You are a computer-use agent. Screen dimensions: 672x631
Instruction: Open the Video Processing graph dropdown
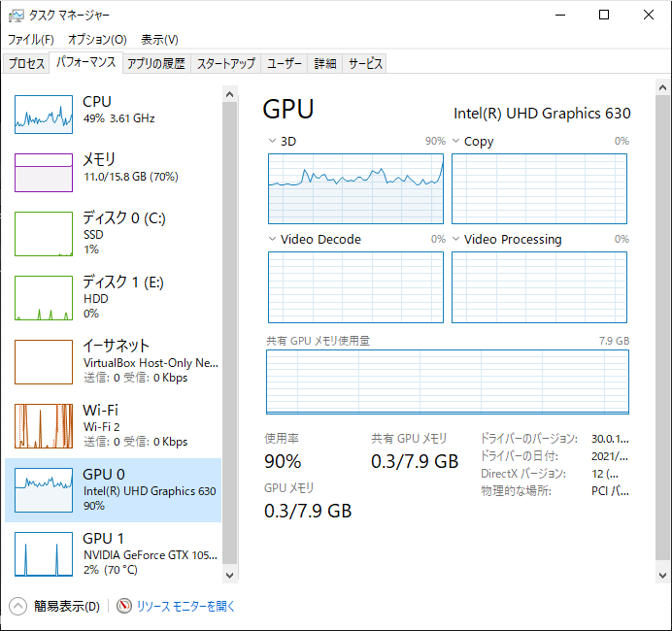click(455, 240)
